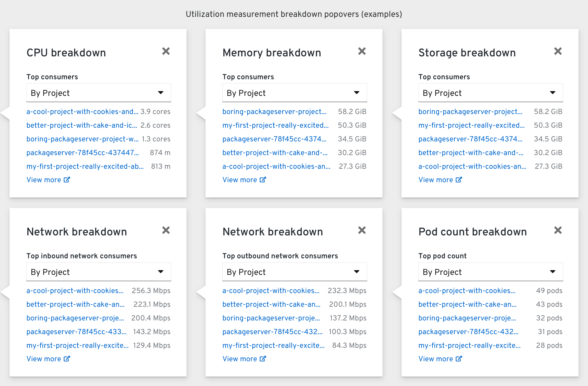Open packageserver-78f45cc link in Storage breakdown
Image resolution: width=588 pixels, height=386 pixels.
[471, 139]
